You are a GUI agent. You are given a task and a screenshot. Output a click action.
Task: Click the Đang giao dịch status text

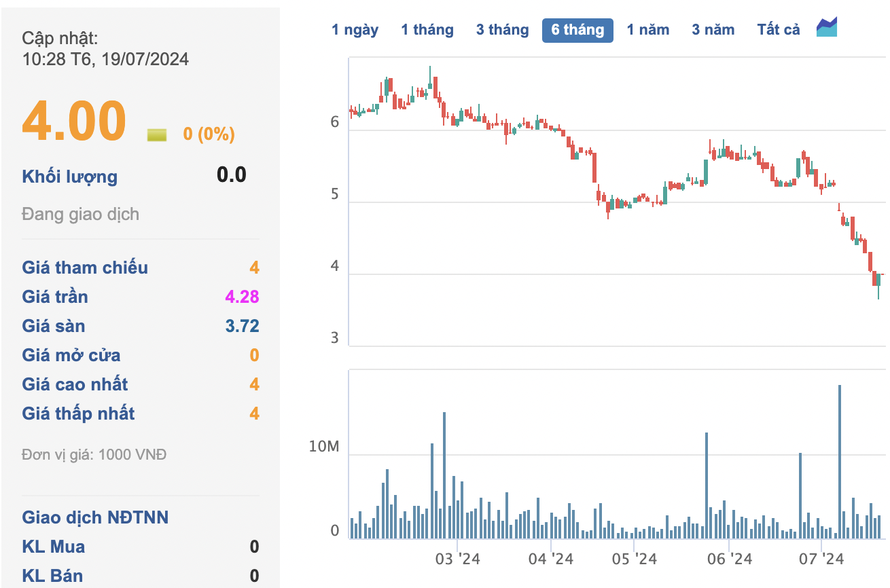(80, 215)
